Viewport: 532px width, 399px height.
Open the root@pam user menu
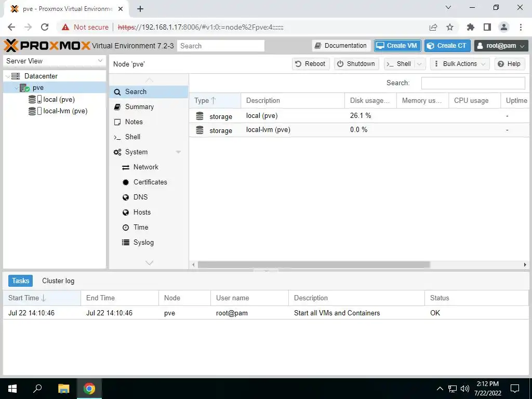(501, 46)
